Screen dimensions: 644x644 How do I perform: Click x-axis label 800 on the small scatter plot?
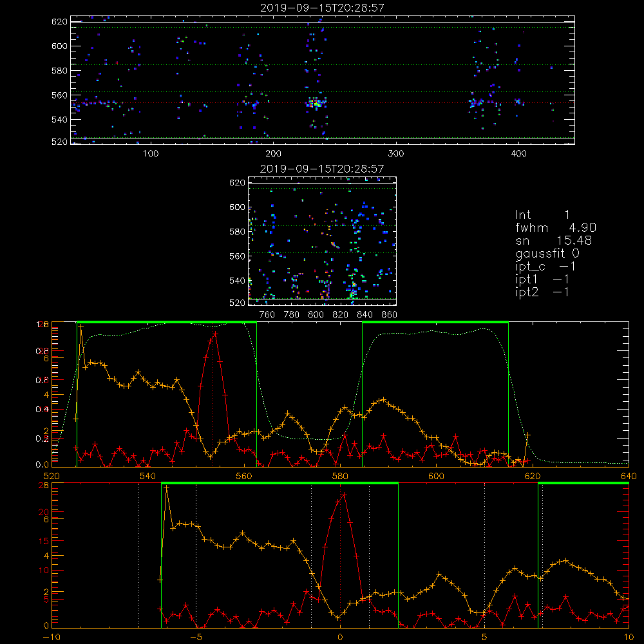point(316,315)
